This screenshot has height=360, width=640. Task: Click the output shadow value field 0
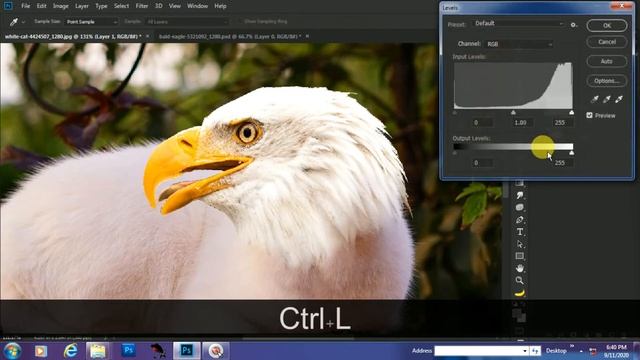[482, 163]
